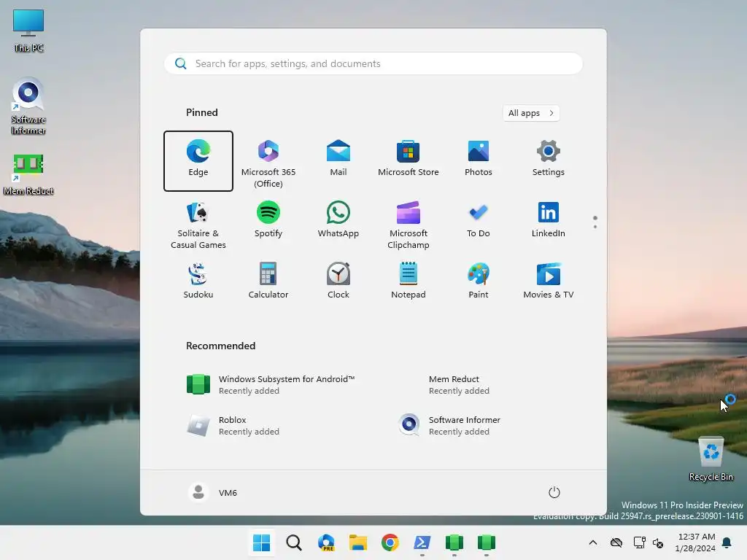Select Software Informer desktop shortcut

[x=28, y=106]
